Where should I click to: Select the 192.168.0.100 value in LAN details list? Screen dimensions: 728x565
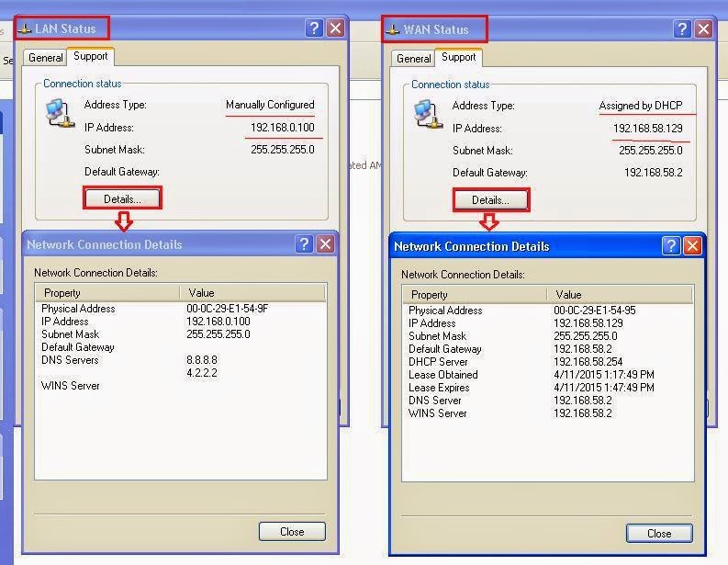(x=218, y=322)
